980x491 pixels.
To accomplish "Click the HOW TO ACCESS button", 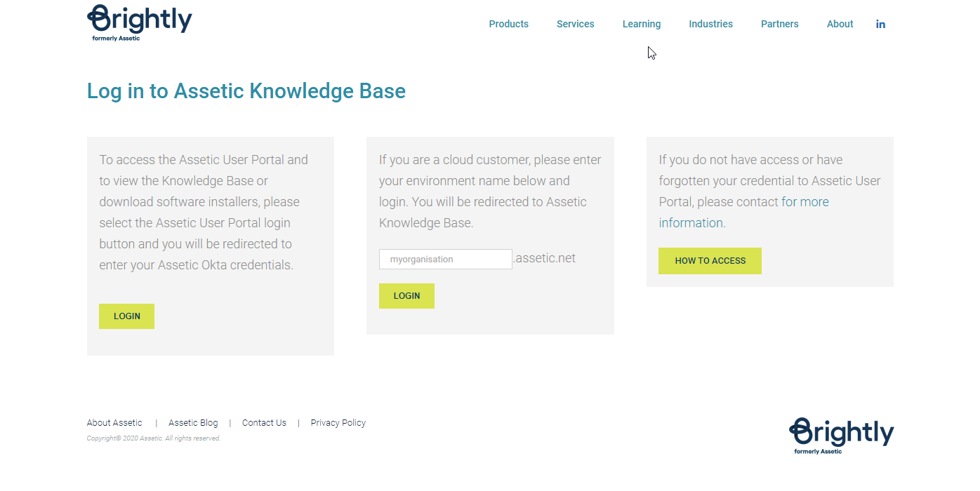I will click(710, 261).
